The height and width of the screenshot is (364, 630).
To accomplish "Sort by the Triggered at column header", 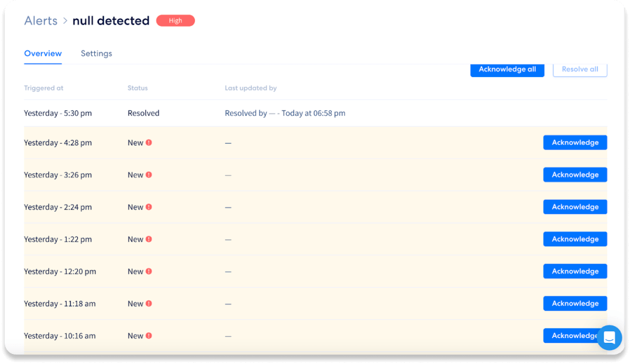I will [x=44, y=88].
